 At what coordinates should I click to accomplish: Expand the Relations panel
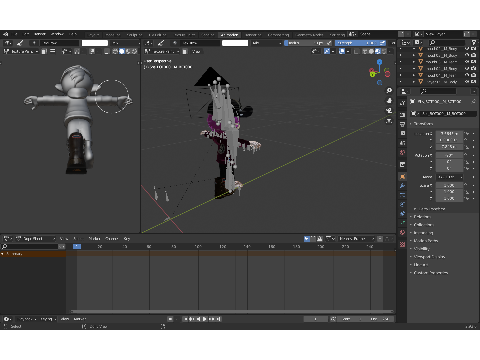point(422,217)
